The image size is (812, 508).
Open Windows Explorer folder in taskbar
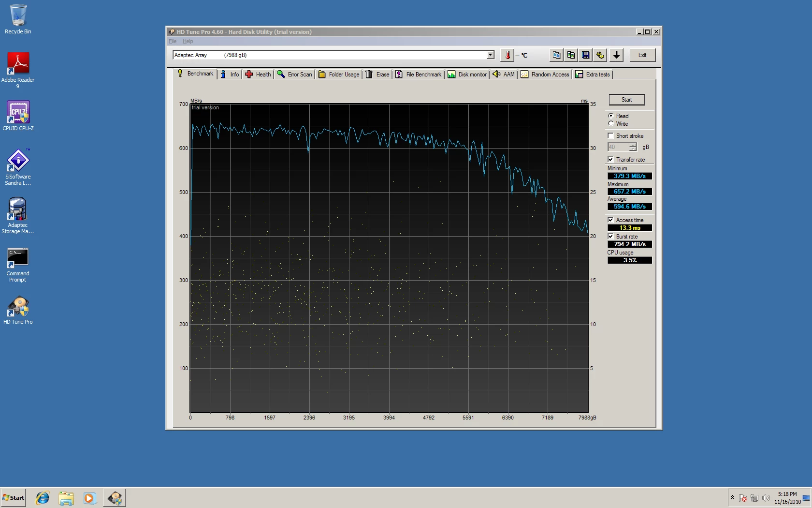coord(66,498)
